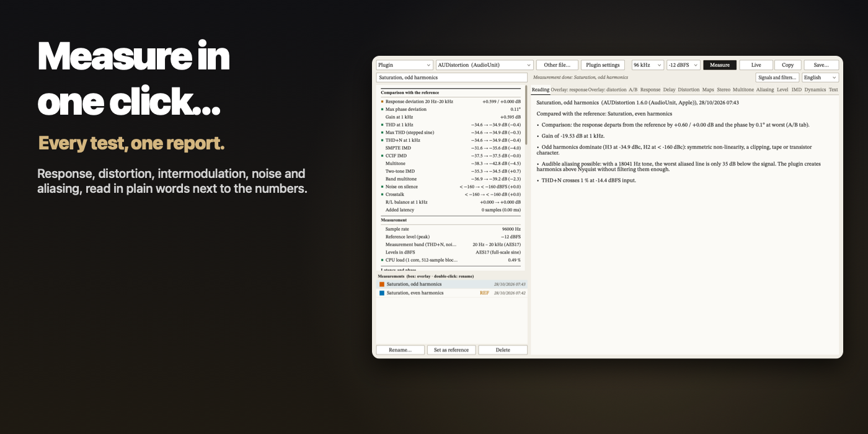Click the 'Max phase deviation' row
This screenshot has height=434, width=868.
[451, 109]
